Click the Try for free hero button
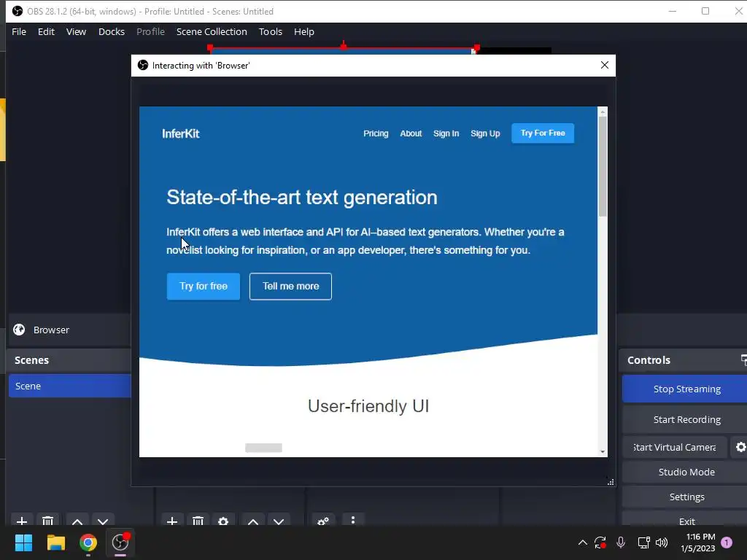The width and height of the screenshot is (747, 560). point(204,286)
